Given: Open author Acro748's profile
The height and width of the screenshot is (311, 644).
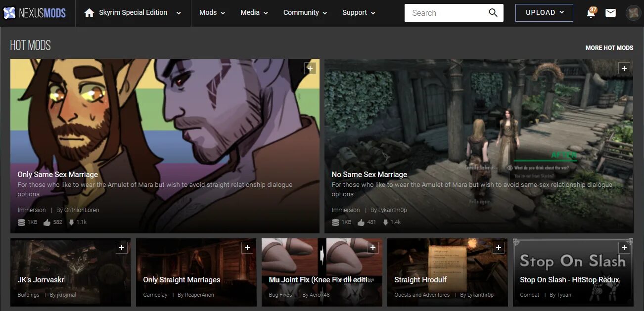Looking at the screenshot, I should click(x=320, y=295).
